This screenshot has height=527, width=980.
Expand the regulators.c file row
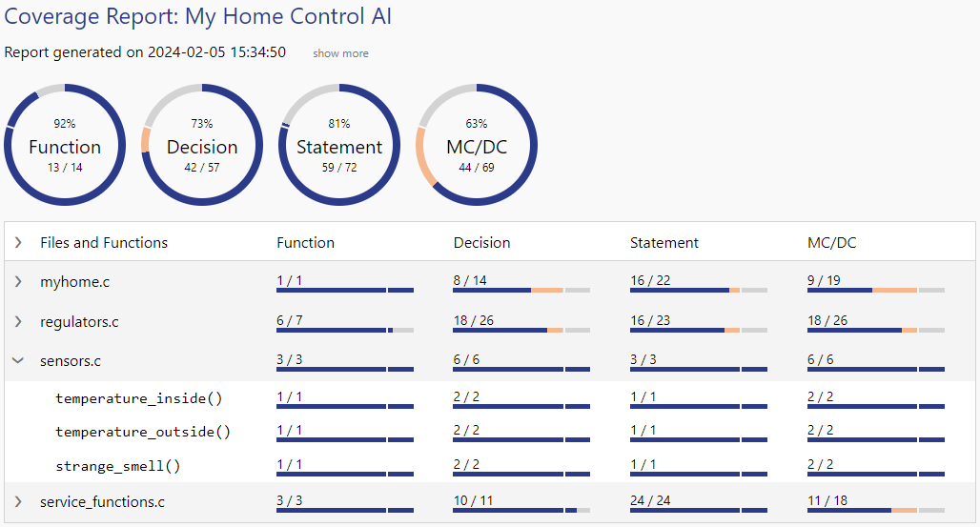click(x=18, y=322)
